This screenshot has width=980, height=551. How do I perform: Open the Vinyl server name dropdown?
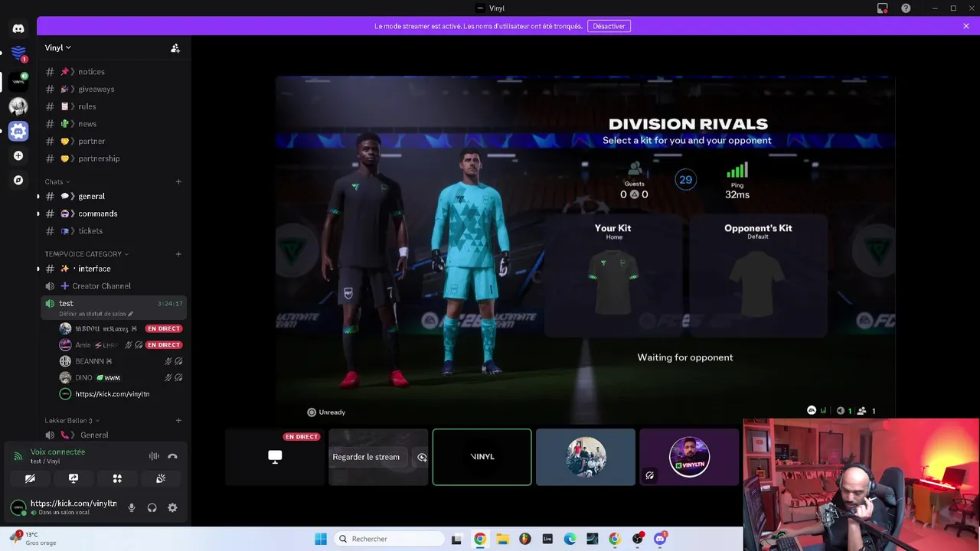(58, 47)
